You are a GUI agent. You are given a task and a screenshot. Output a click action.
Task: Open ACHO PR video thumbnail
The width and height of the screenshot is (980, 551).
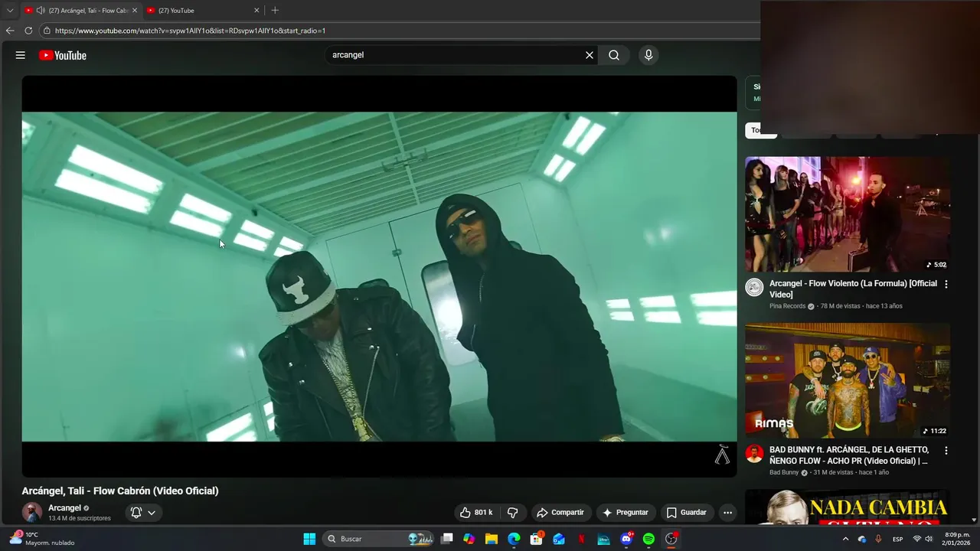point(848,380)
